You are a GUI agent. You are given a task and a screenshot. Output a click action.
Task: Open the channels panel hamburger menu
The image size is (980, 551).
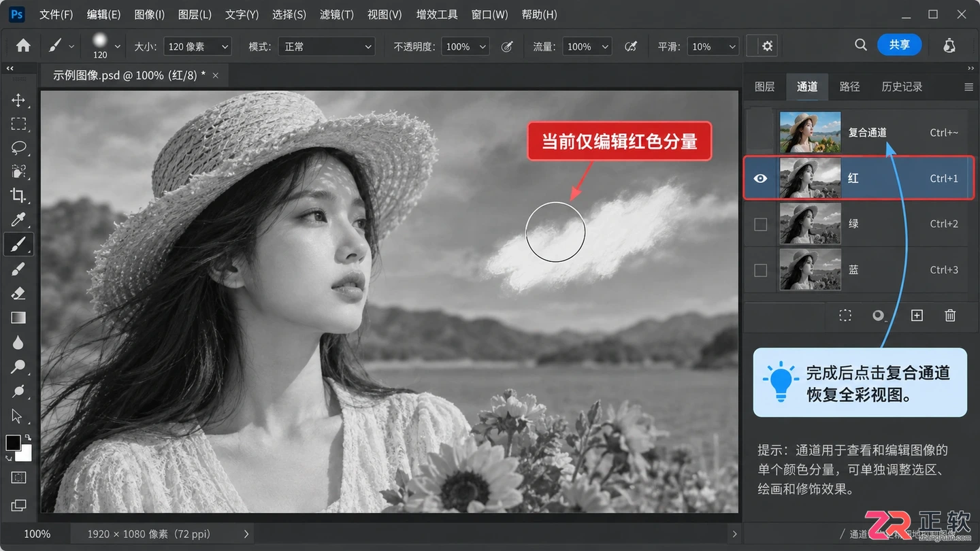(x=969, y=86)
